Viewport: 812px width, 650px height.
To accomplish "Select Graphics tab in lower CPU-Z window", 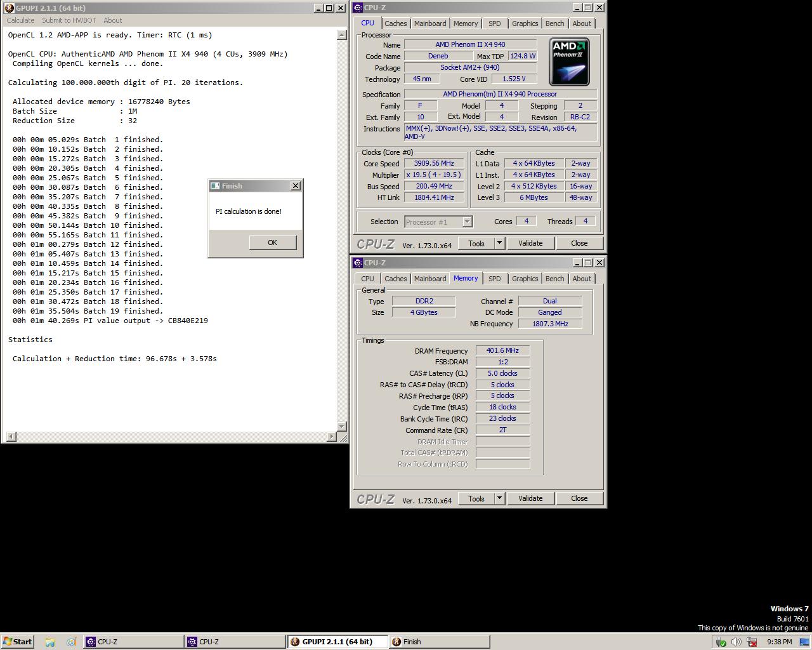I will click(x=525, y=279).
